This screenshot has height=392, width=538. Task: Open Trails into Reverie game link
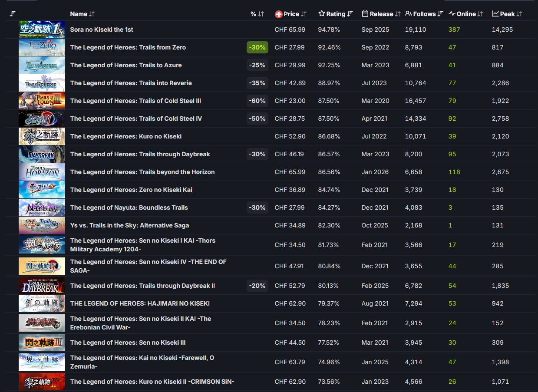131,83
